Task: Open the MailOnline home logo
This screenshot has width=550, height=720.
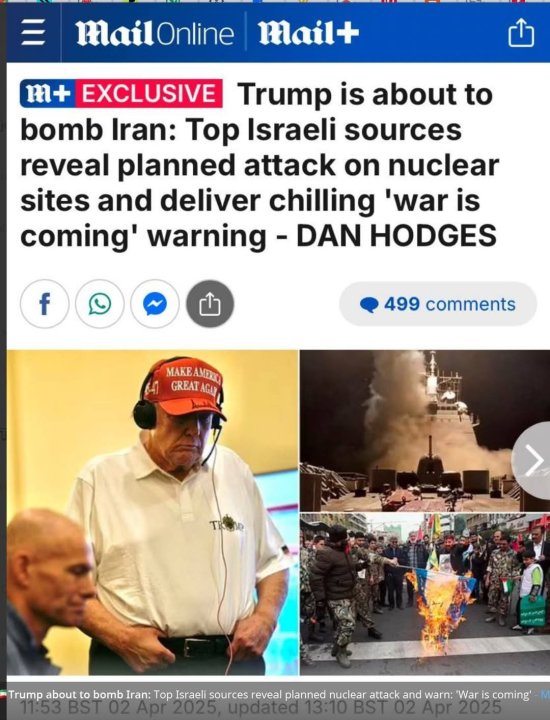Action: [155, 34]
